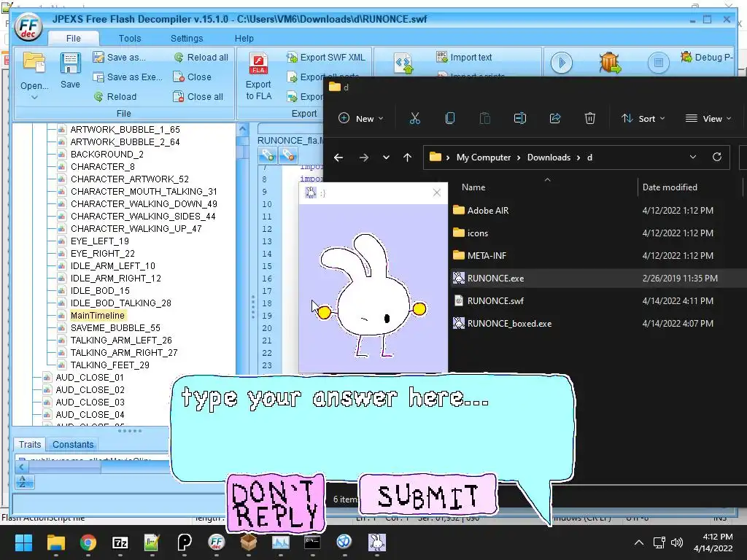
Task: Open a file with the Open folder icon
Action: click(x=34, y=63)
